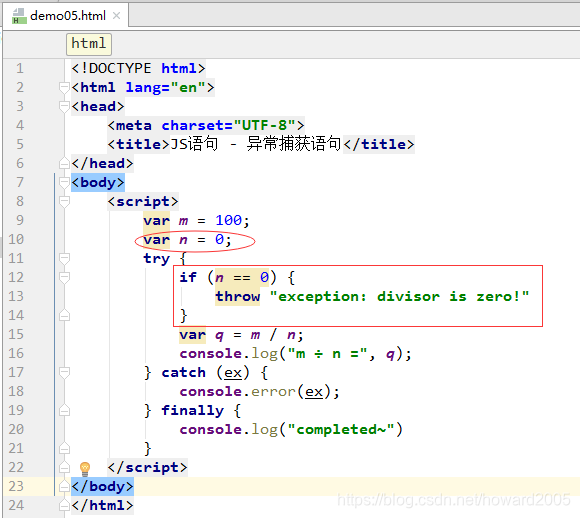The height and width of the screenshot is (518, 580).
Task: Click the number 100 on line 9
Action: click(x=229, y=221)
